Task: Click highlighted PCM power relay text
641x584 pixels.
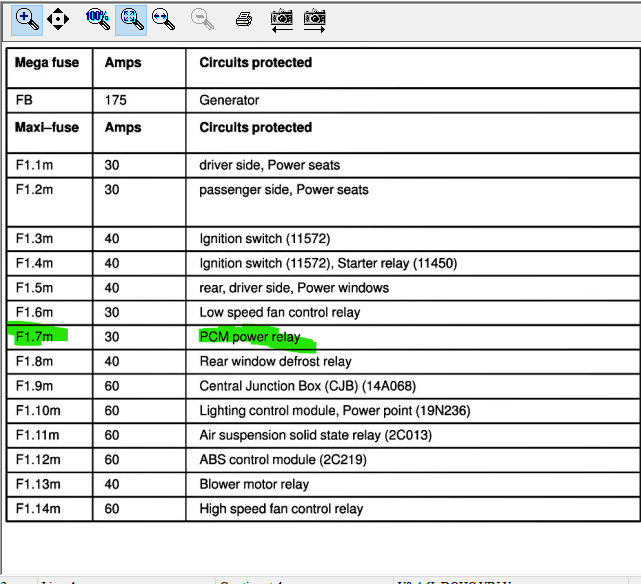Action: click(250, 337)
